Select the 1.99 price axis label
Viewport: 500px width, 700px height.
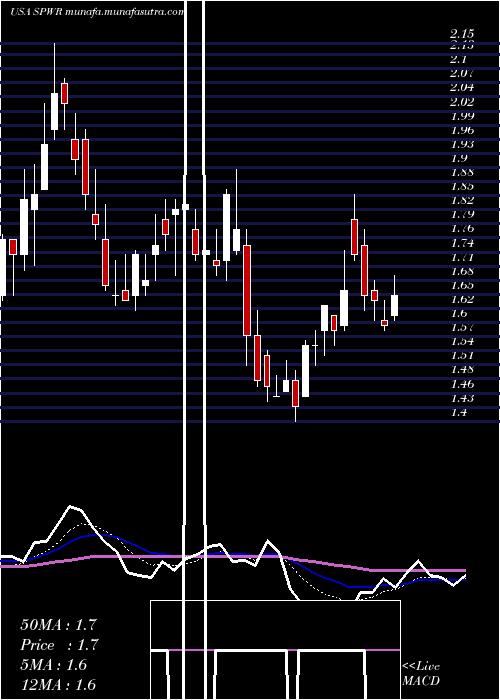tap(462, 116)
